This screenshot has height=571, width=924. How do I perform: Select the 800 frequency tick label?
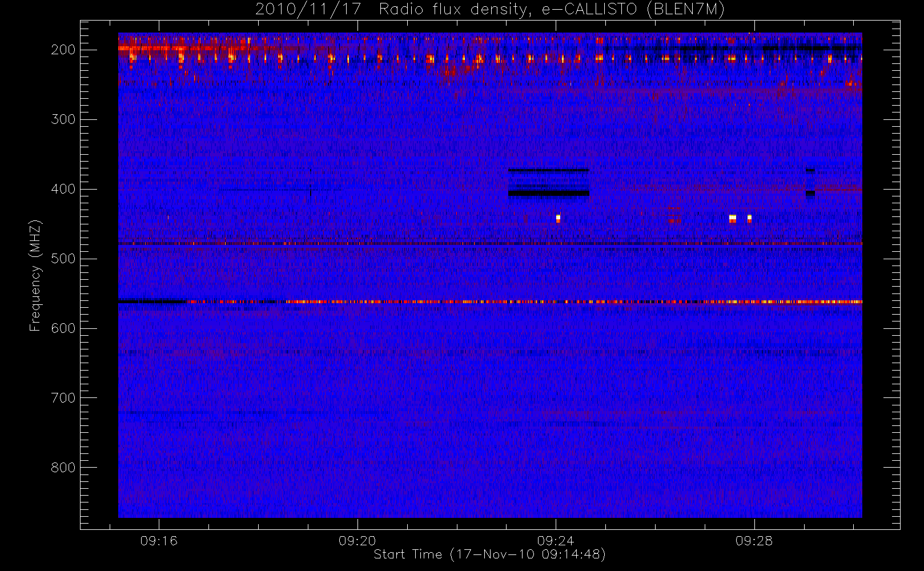pos(63,468)
